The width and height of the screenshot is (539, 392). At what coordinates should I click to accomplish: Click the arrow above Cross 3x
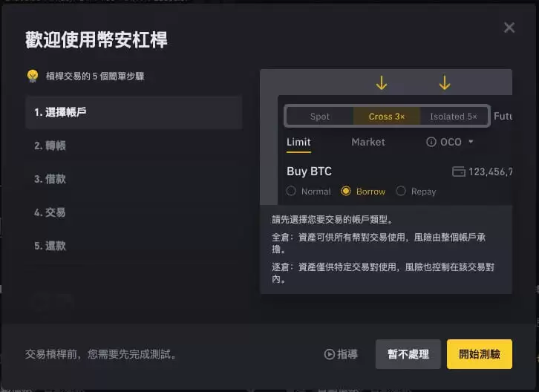(381, 83)
